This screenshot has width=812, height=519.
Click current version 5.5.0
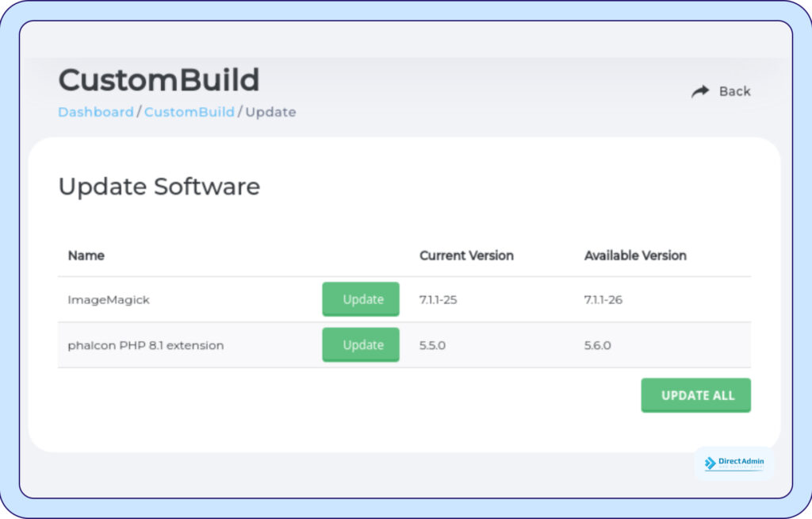click(432, 345)
